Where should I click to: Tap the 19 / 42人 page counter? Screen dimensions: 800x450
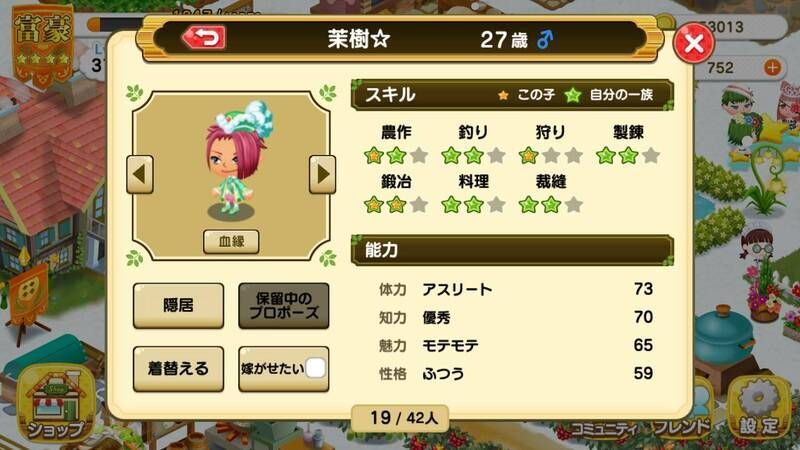[x=401, y=418]
